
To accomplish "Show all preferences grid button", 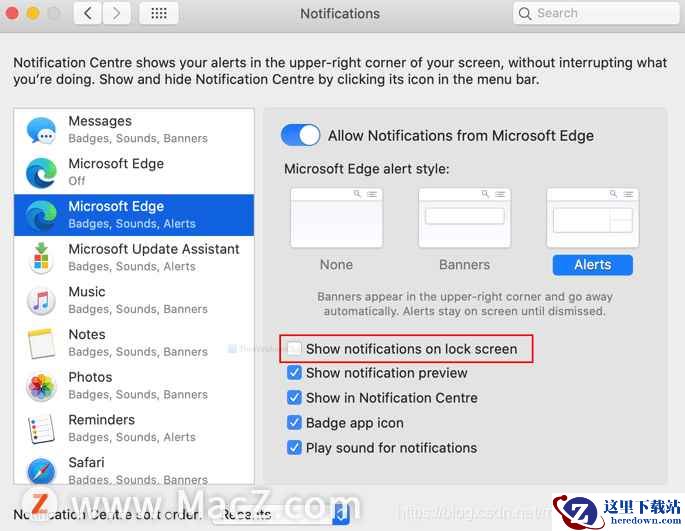I will point(158,13).
